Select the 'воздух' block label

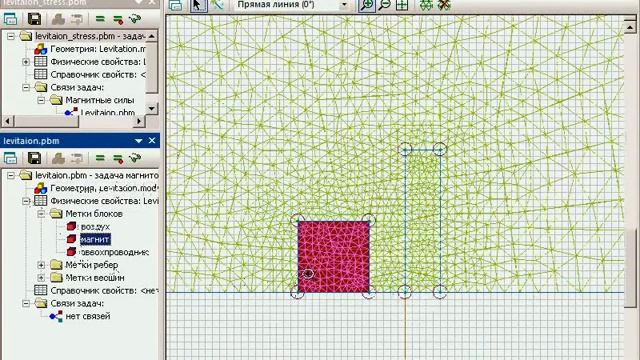pyautogui.click(x=95, y=227)
